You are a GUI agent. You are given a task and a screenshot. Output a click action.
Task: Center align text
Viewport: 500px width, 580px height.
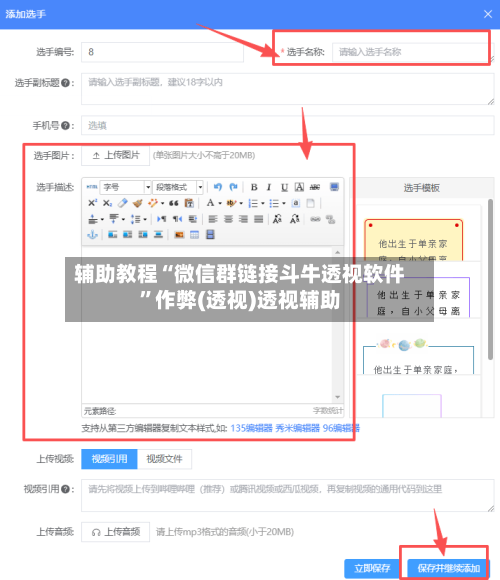pyautogui.click(x=228, y=219)
